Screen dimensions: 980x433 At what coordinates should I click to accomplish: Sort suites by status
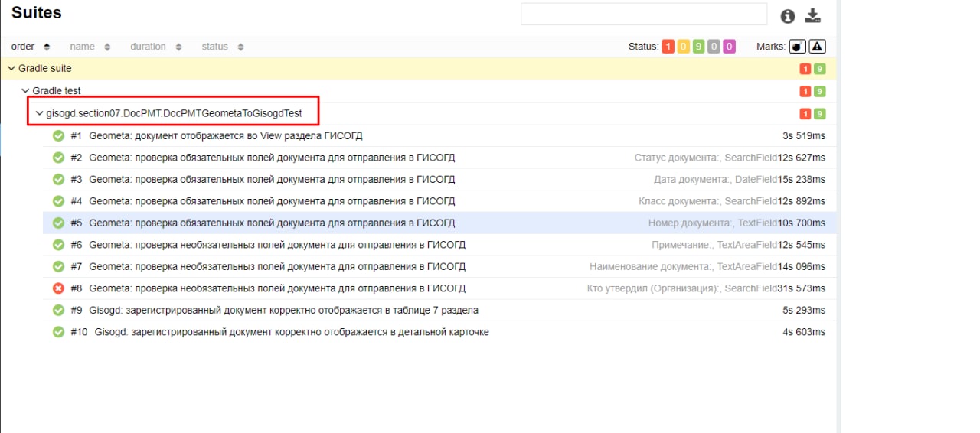click(223, 47)
